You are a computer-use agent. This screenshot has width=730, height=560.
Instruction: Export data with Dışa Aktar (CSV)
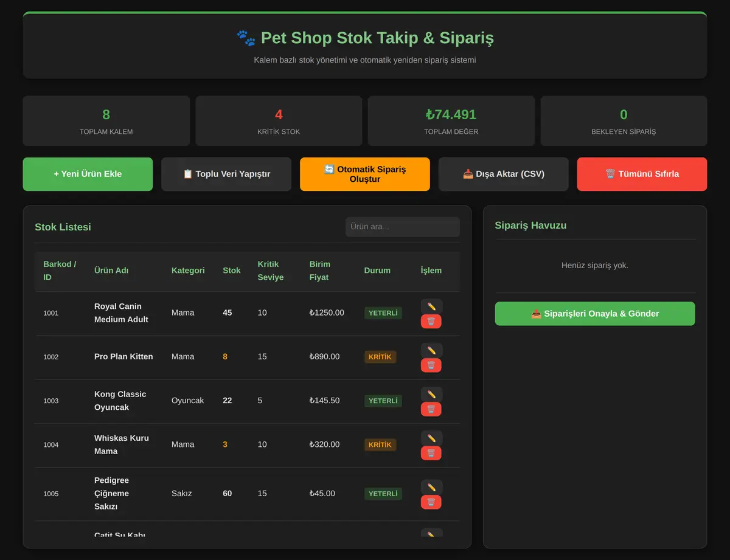(x=504, y=174)
